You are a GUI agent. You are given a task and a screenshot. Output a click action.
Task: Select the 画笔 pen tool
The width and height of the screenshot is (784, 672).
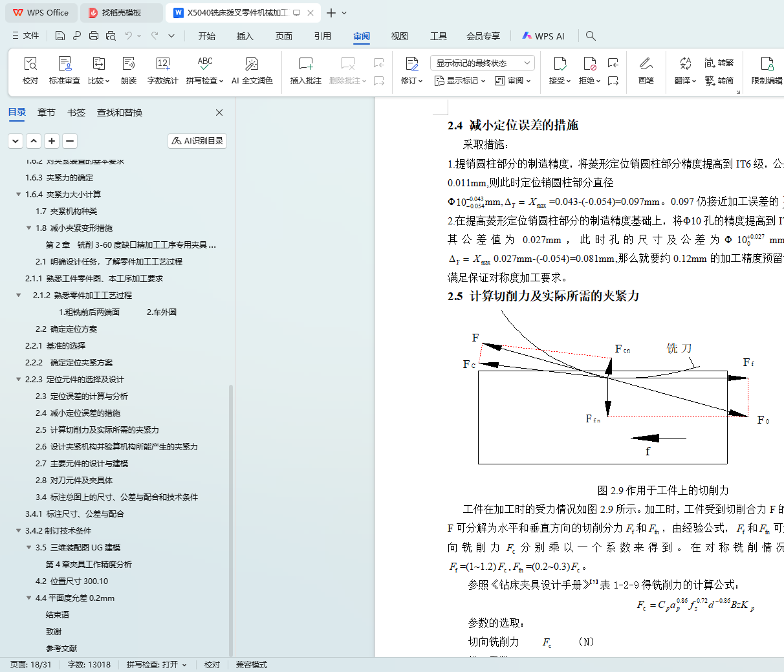646,70
